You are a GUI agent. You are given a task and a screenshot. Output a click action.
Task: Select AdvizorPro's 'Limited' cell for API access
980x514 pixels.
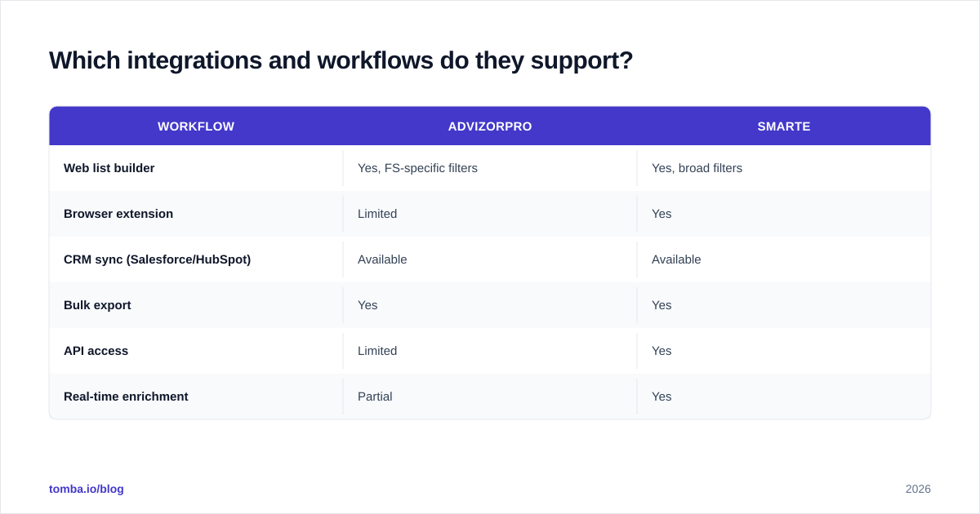pyautogui.click(x=490, y=351)
